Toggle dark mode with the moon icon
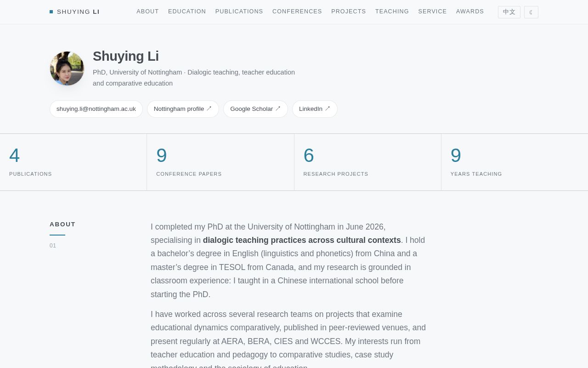This screenshot has width=588, height=368. (531, 12)
